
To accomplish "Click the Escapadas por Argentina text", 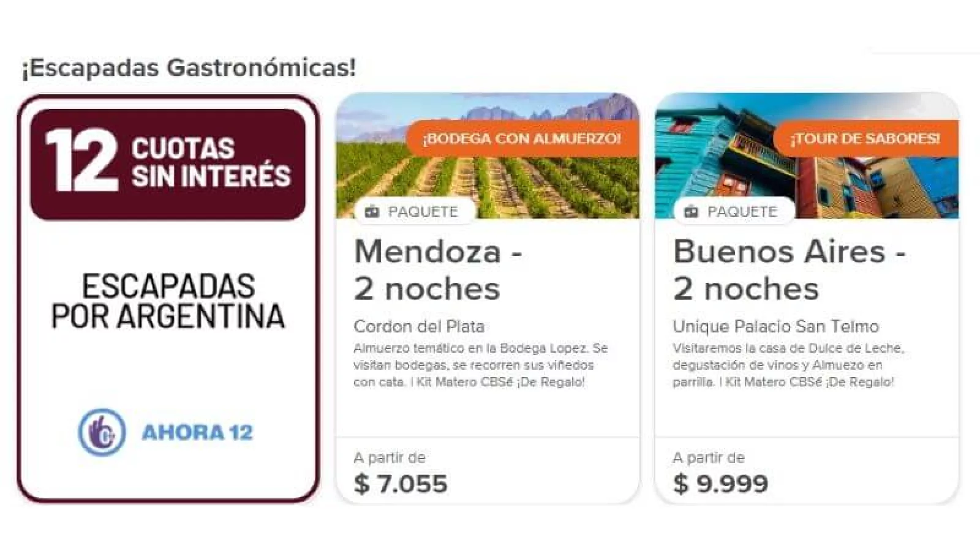I will 168,301.
